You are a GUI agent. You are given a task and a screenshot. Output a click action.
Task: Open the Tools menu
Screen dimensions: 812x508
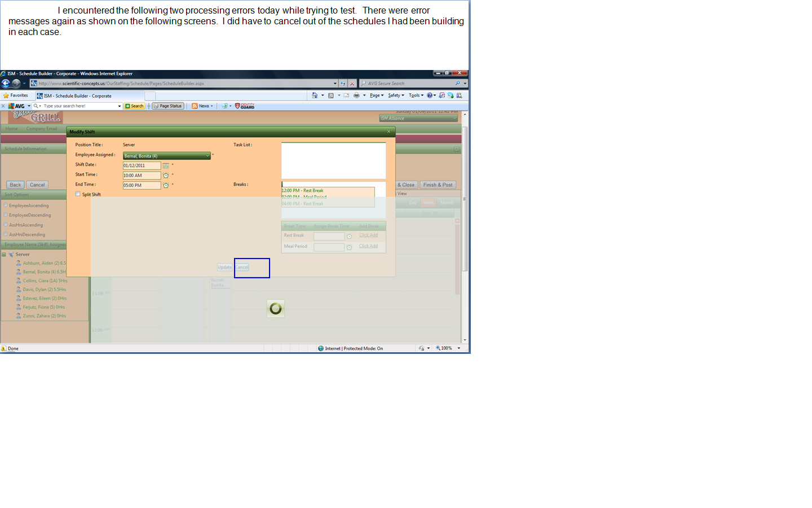pos(416,95)
